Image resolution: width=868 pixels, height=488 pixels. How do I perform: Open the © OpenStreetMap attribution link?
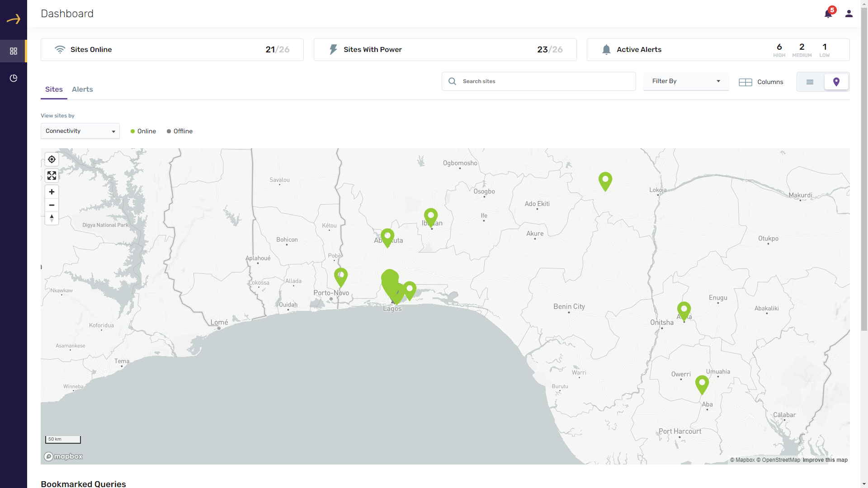tap(778, 460)
